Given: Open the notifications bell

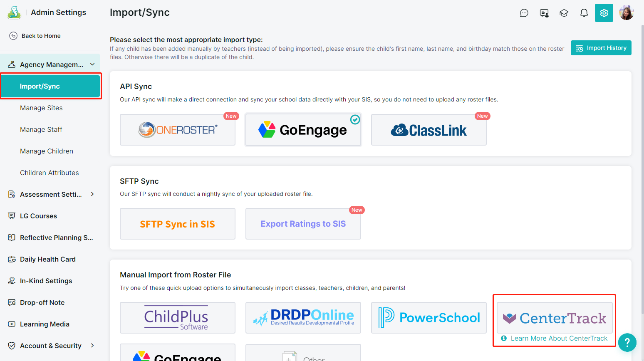Looking at the screenshot, I should tap(584, 13).
